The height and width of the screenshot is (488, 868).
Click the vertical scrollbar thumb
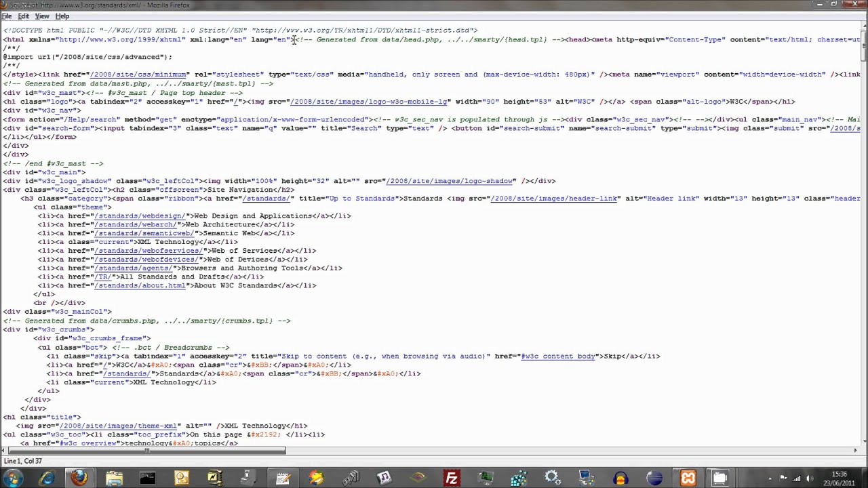863,46
